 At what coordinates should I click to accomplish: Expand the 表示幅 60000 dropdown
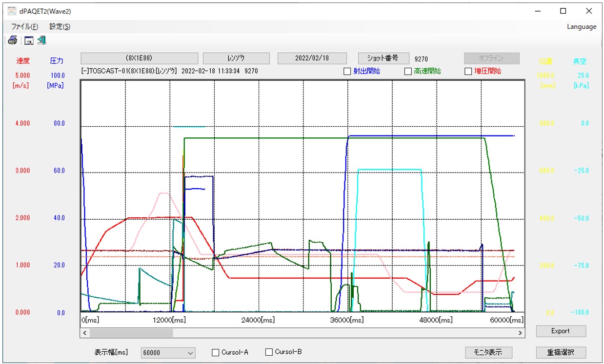tap(190, 353)
